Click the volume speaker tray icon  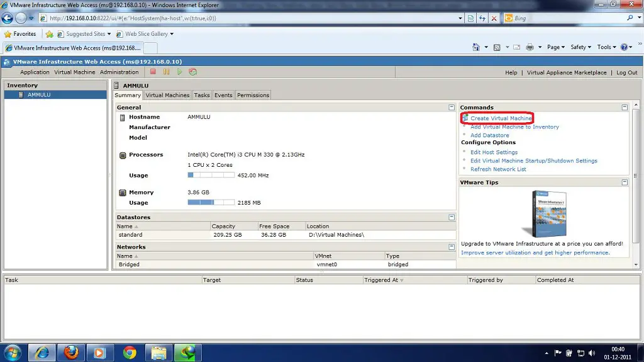click(x=592, y=353)
